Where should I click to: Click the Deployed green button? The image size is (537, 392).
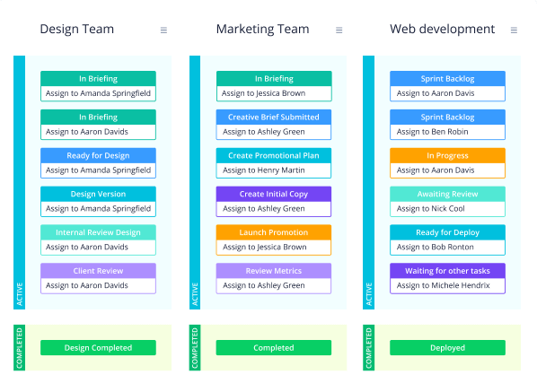[447, 347]
